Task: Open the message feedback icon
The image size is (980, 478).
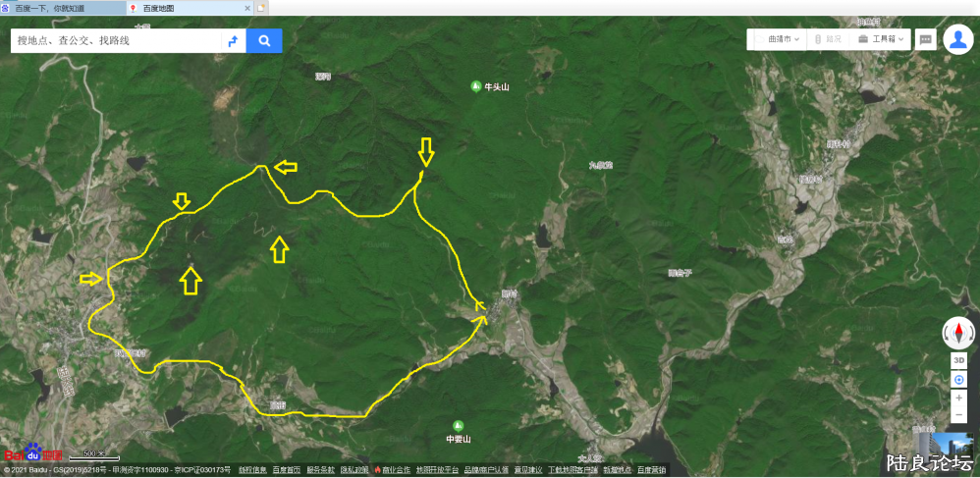Action: point(926,39)
